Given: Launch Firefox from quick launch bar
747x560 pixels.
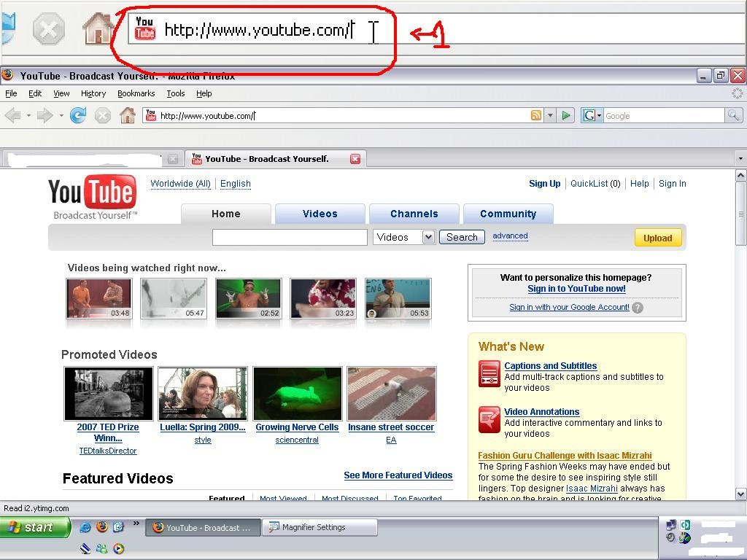Looking at the screenshot, I should (x=102, y=526).
